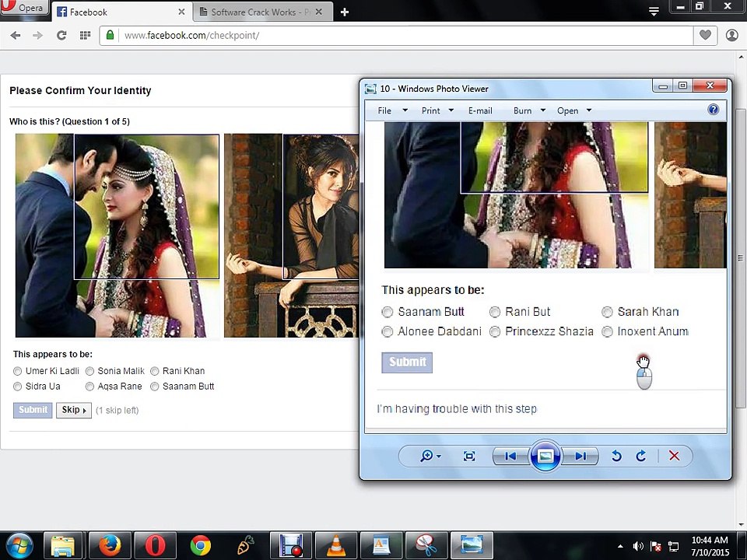This screenshot has height=560, width=747.
Task: Switch to Opera in taskbar
Action: click(x=155, y=546)
